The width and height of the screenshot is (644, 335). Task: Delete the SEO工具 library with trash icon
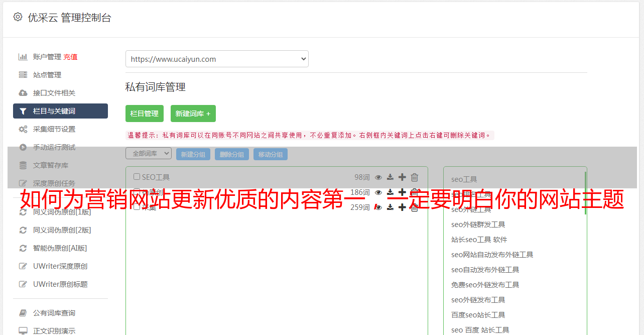415,177
